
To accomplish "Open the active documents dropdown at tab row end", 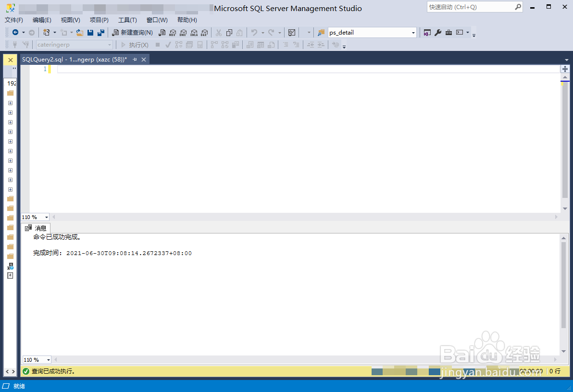I will [x=566, y=60].
